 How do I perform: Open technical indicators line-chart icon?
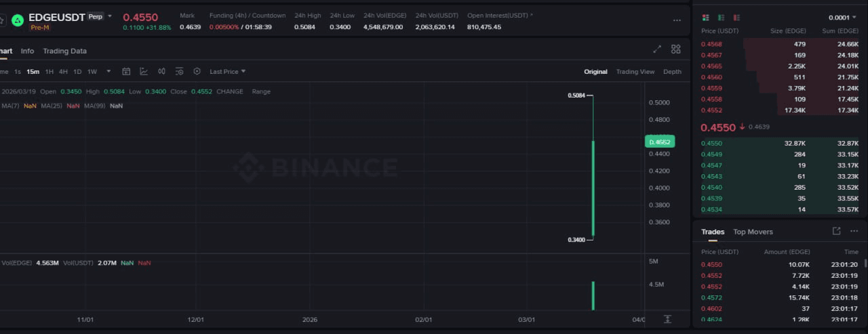pos(144,71)
